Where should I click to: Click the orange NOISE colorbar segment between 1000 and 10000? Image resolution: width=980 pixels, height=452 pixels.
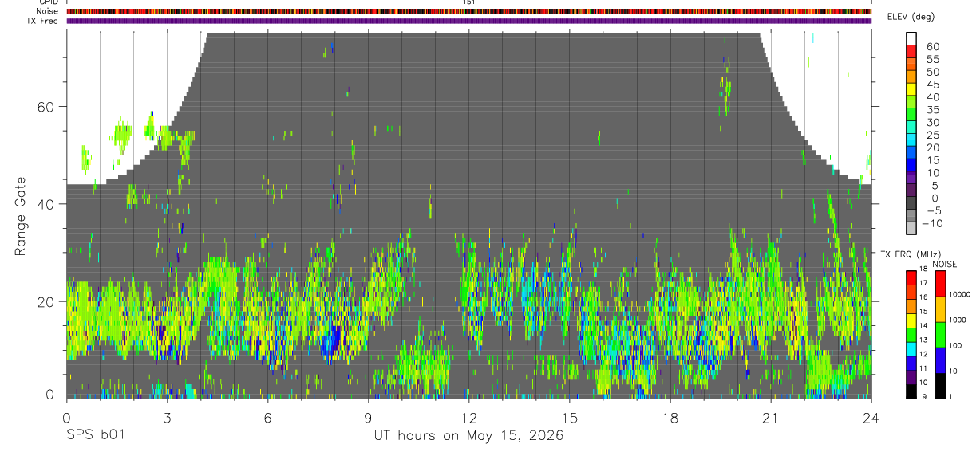[x=941, y=309]
